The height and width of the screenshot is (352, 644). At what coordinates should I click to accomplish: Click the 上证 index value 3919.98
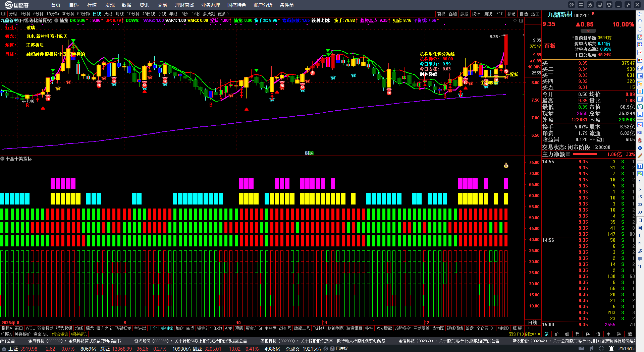point(29,349)
